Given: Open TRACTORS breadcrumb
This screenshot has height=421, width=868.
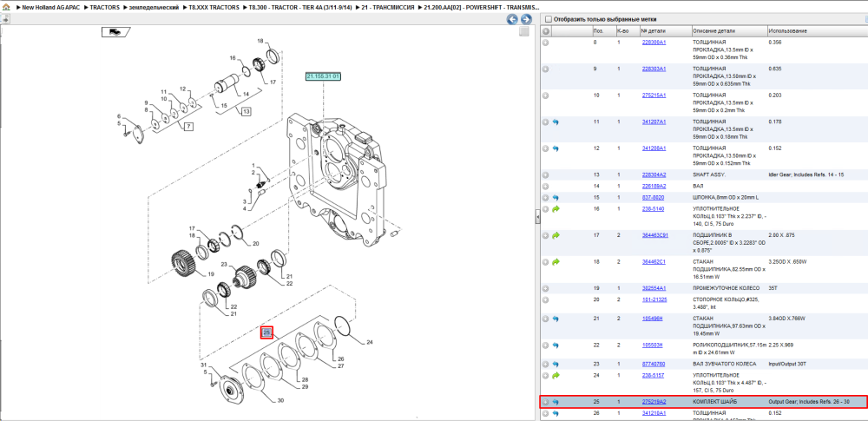Looking at the screenshot, I should [104, 9].
